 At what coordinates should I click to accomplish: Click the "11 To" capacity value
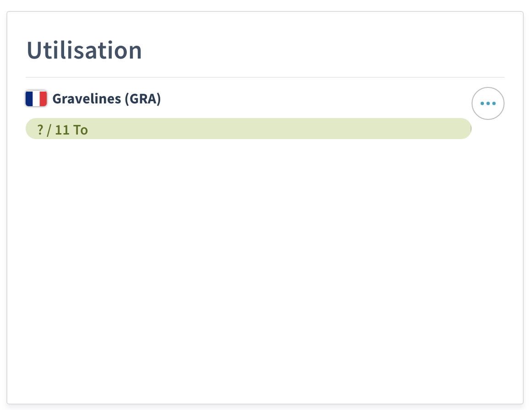click(71, 130)
